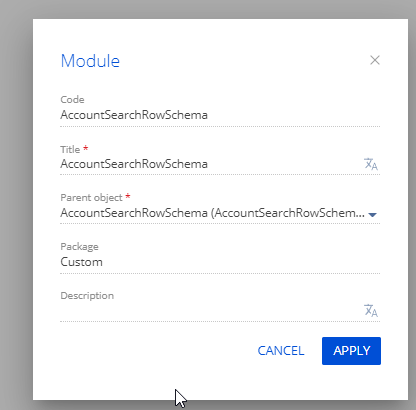The width and height of the screenshot is (416, 410).
Task: Select the Package field showing Custom
Action: coord(220,262)
